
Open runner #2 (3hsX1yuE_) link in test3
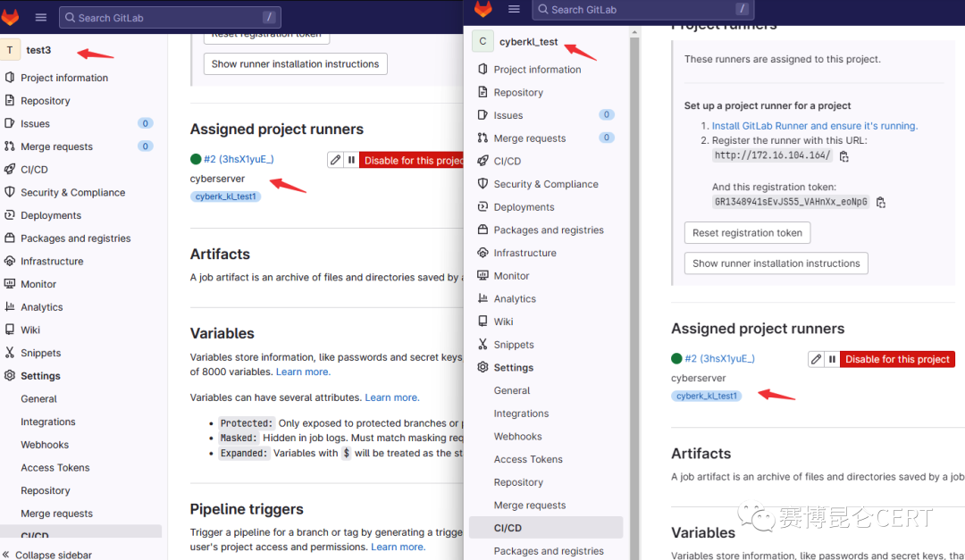pyautogui.click(x=239, y=159)
